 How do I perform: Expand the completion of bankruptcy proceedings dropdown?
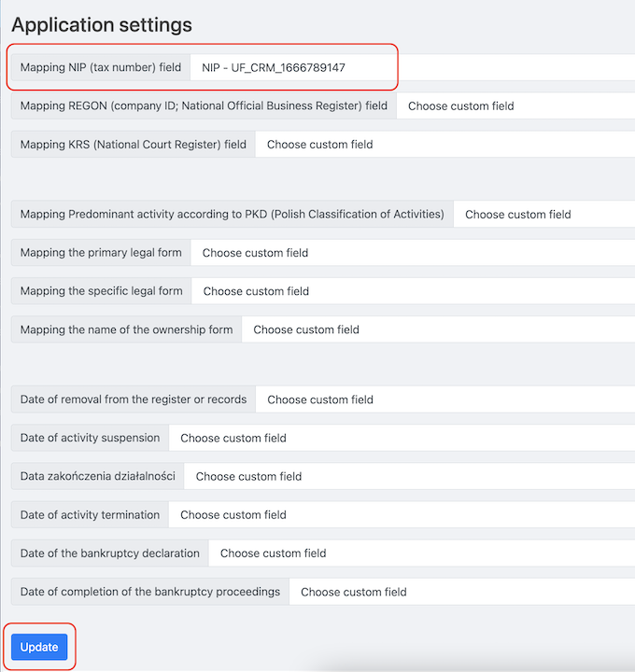tap(461, 592)
